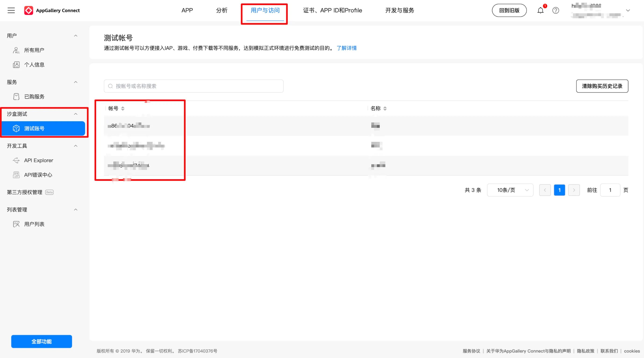Collapse the 用户 sidebar section
This screenshot has width=644, height=358.
coord(75,36)
